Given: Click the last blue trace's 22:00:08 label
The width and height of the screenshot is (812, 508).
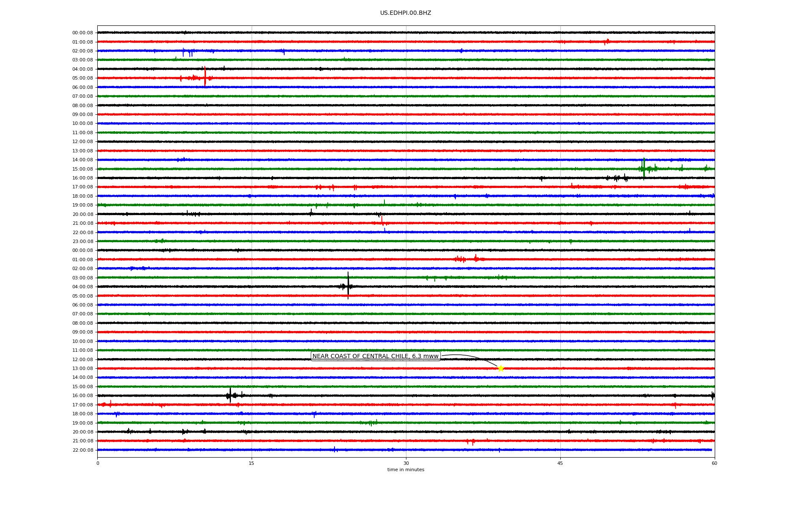Looking at the screenshot, I should [82, 450].
